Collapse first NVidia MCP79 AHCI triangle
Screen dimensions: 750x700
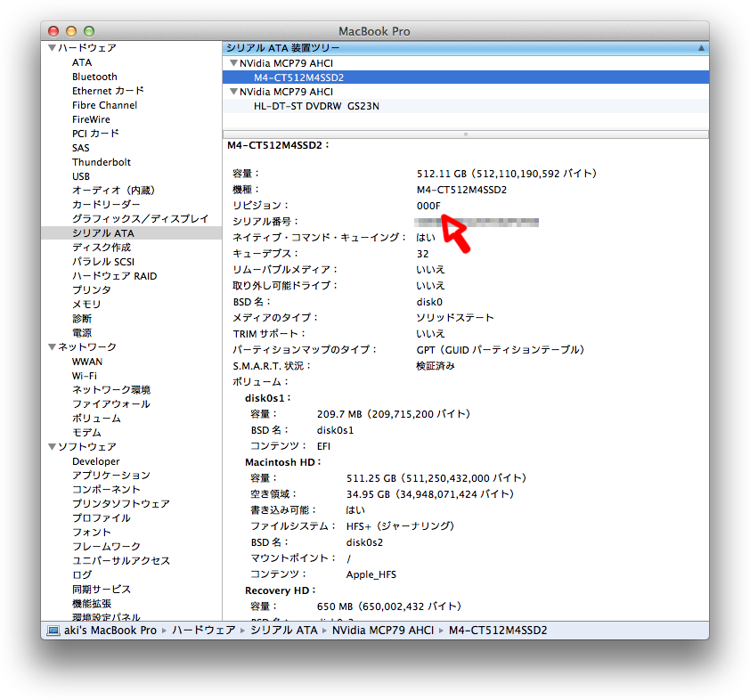234,63
